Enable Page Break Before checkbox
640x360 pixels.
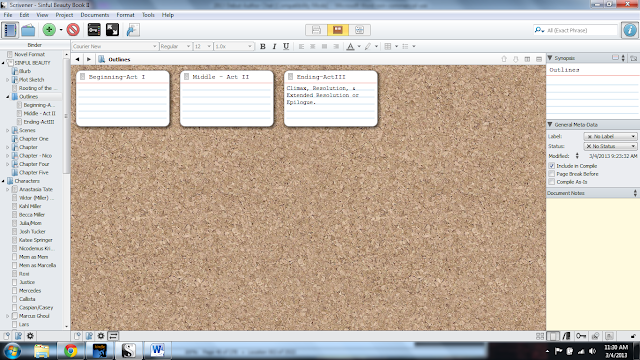coord(552,174)
